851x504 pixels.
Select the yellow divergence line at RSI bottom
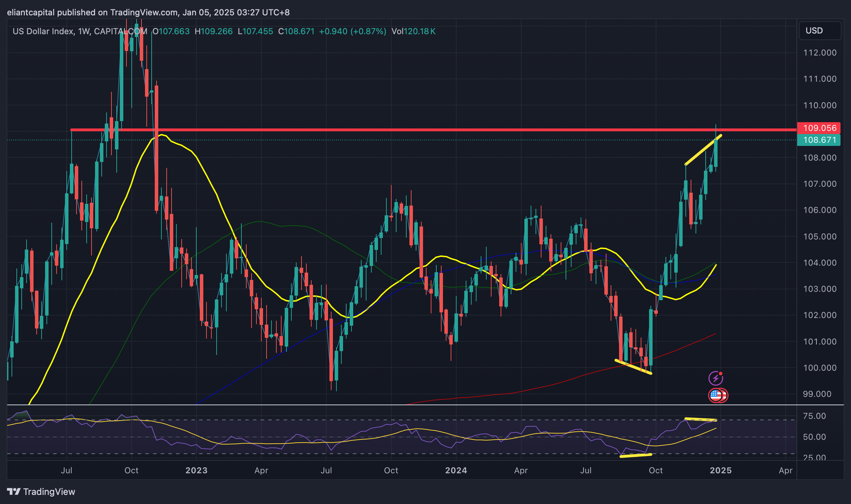coord(636,455)
